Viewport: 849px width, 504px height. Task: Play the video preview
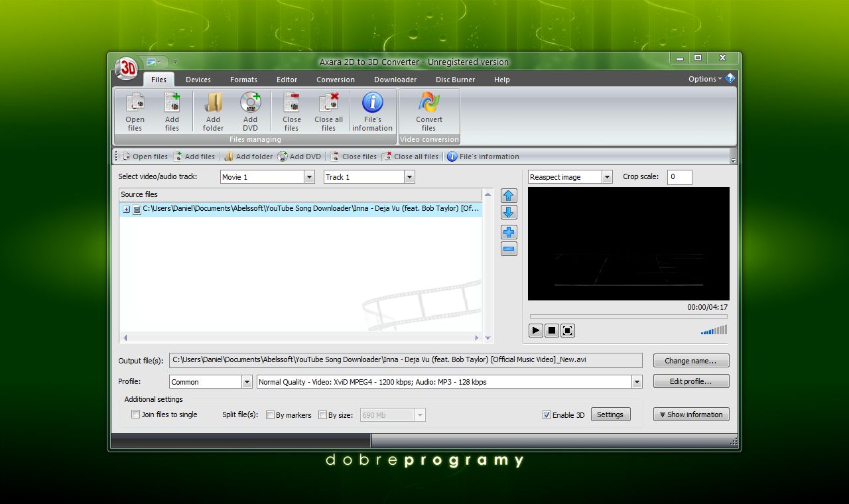(x=536, y=330)
